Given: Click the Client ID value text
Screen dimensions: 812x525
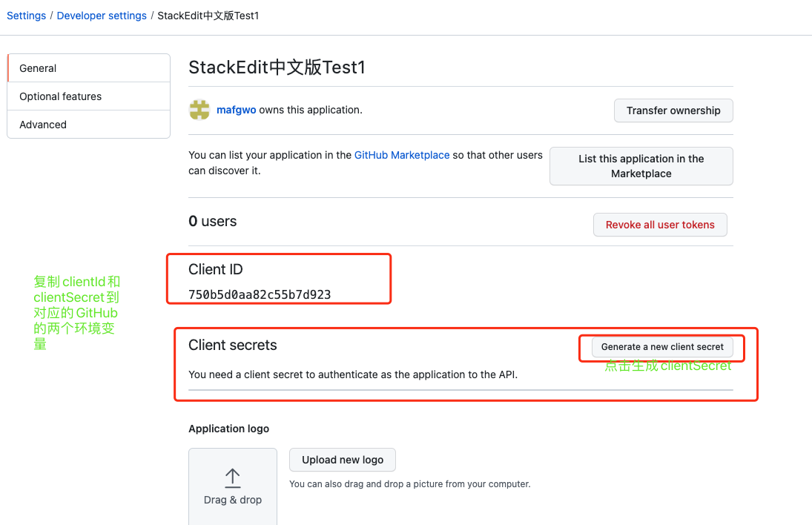Looking at the screenshot, I should (x=260, y=294).
